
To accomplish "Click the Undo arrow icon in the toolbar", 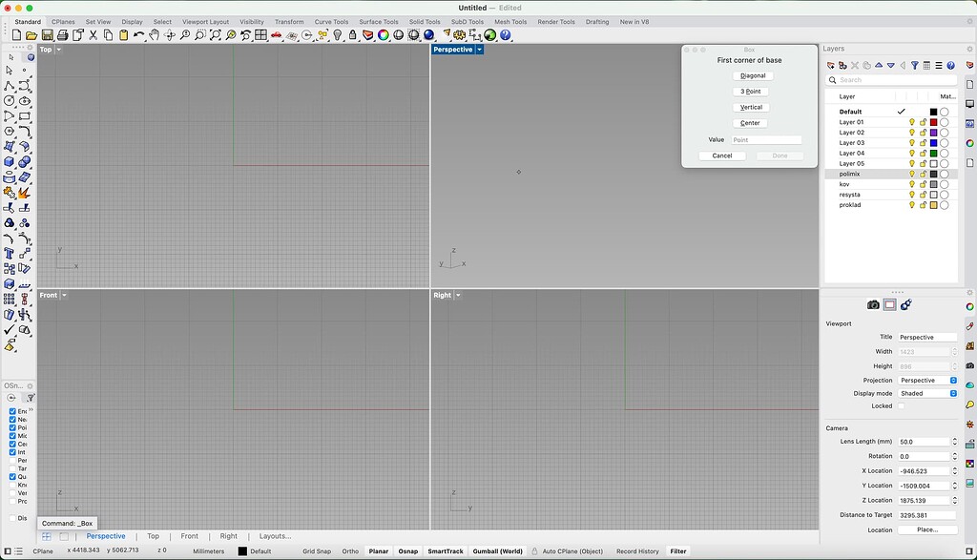I will (x=137, y=33).
